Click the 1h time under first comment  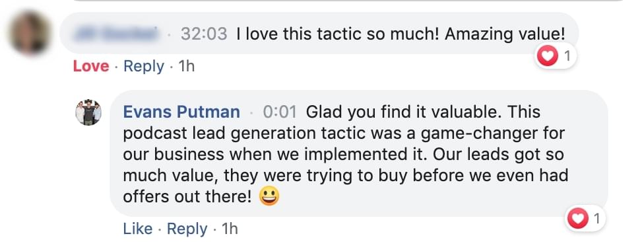pos(187,66)
